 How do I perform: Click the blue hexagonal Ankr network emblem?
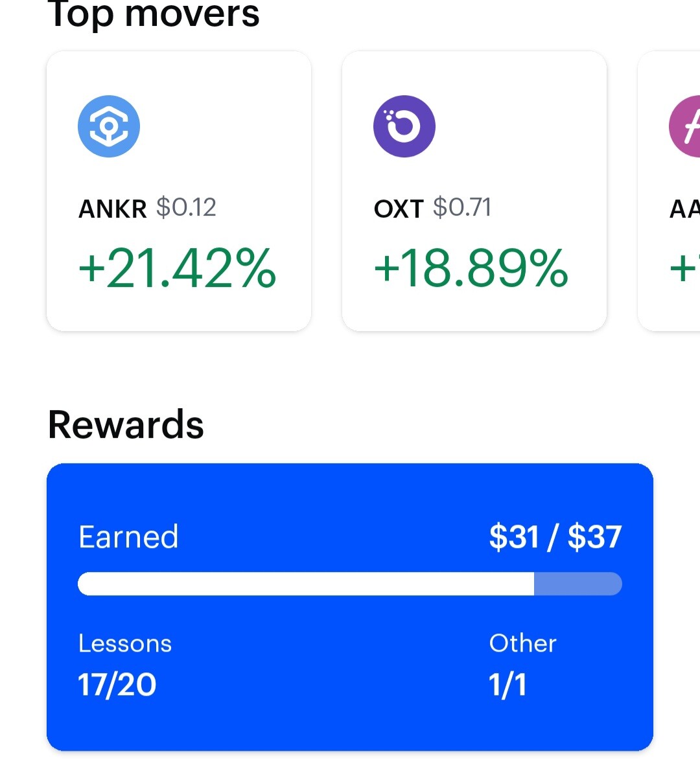coord(109,126)
